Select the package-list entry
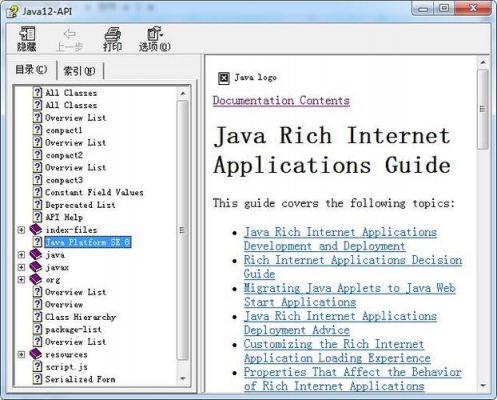Image resolution: width=497 pixels, height=400 pixels. pos(73,329)
